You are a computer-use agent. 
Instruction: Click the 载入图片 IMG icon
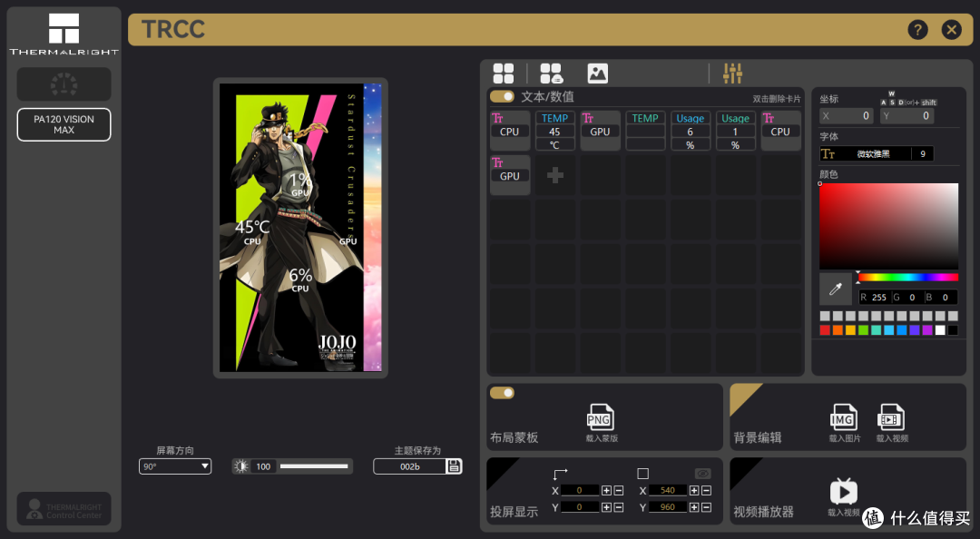pos(843,417)
